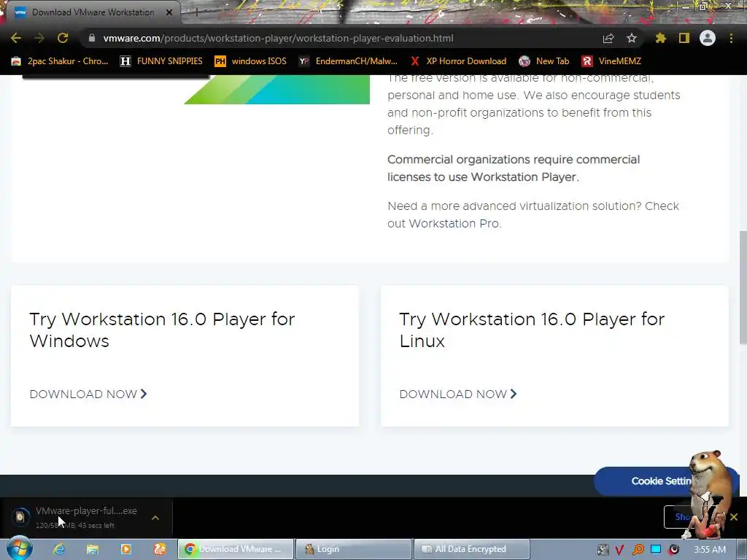Go back with the browser back arrow

pyautogui.click(x=16, y=38)
